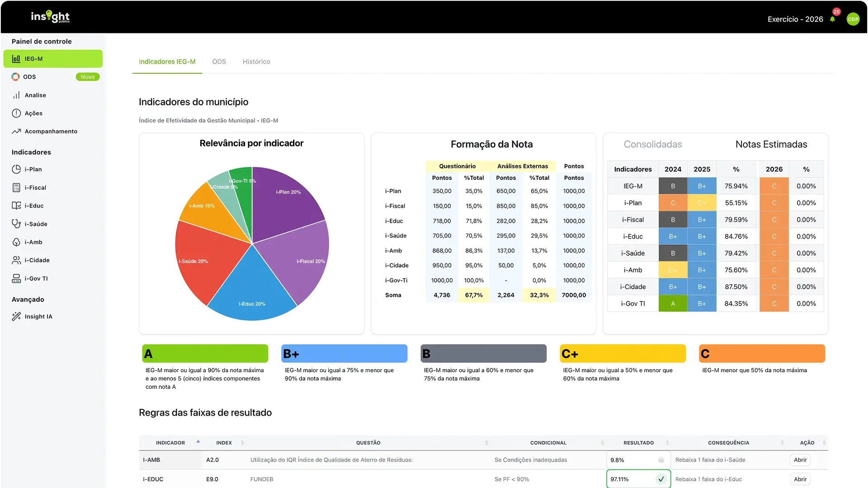Screen dimensions: 868x488
Task: Click the CDP profile avatar
Action: pyautogui.click(x=853, y=19)
